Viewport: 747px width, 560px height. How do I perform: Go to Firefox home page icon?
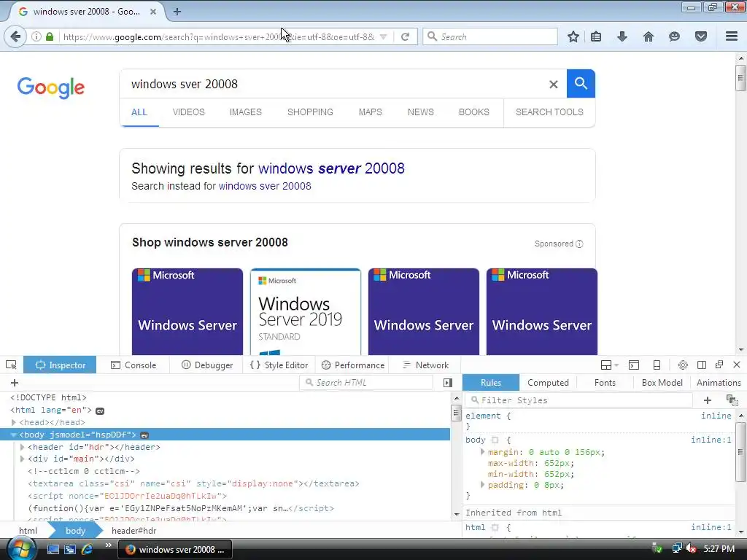pos(649,36)
